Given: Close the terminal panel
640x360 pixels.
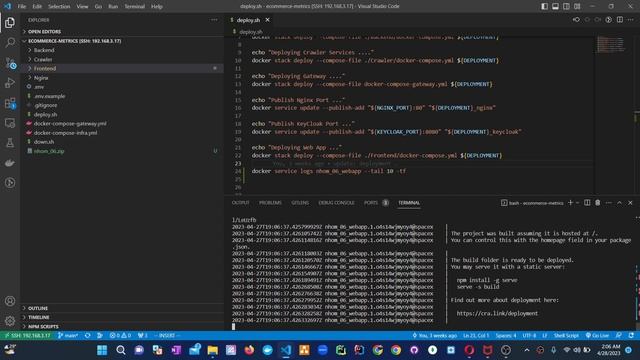Looking at the screenshot, I should 630,203.
